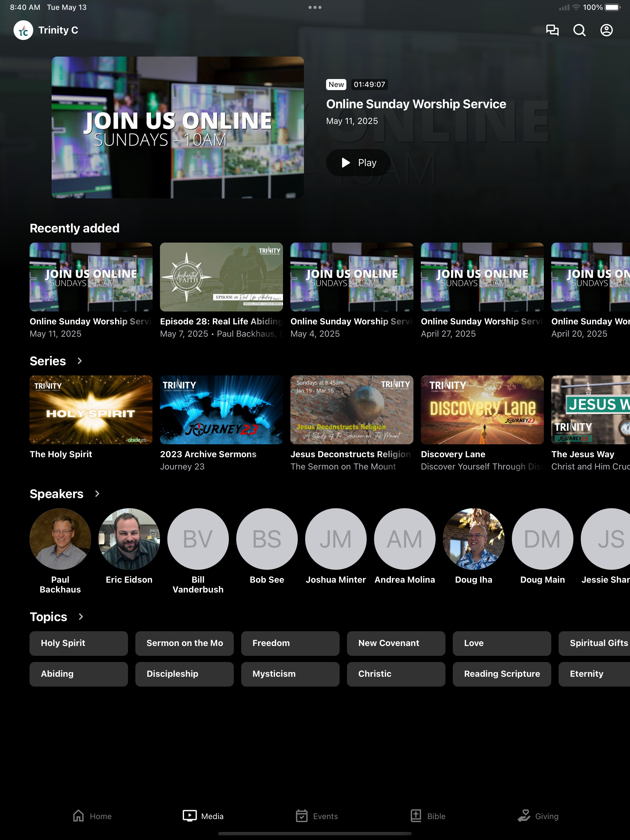Open the user profile icon
Image resolution: width=630 pixels, height=840 pixels.
point(606,30)
